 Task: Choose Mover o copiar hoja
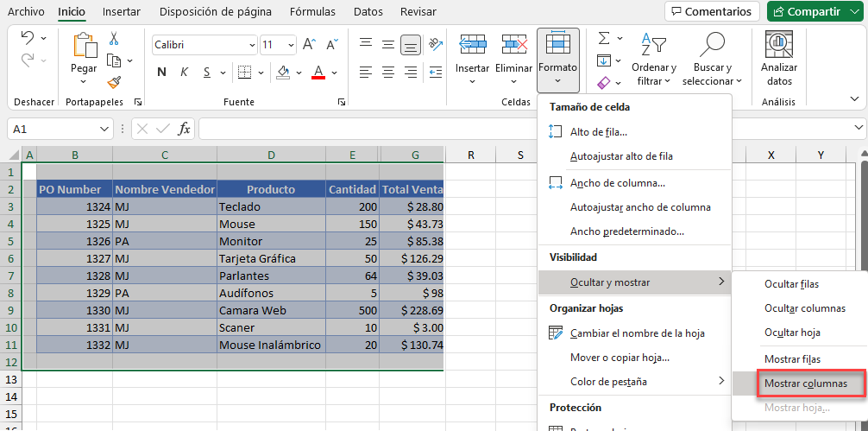coord(635,358)
